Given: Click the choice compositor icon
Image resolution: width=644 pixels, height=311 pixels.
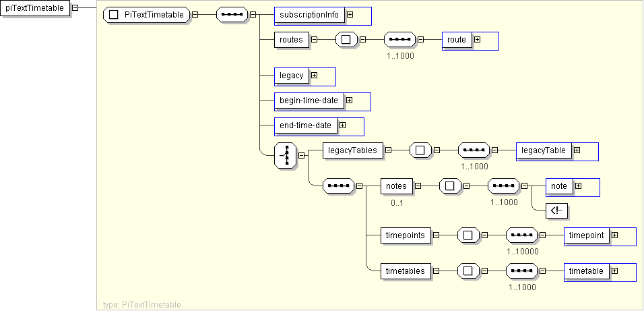Looking at the screenshot, I should click(x=286, y=155).
